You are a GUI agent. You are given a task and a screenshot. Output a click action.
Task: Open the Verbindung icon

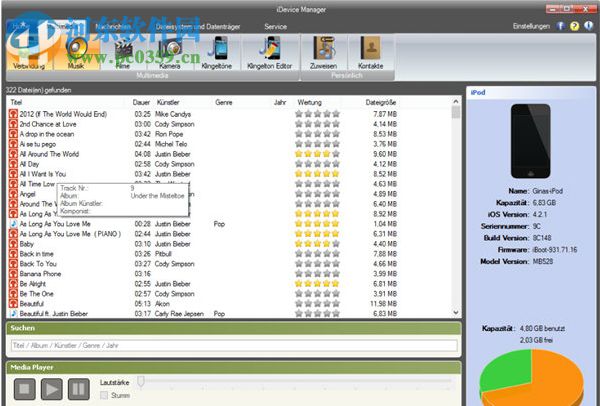(29, 52)
